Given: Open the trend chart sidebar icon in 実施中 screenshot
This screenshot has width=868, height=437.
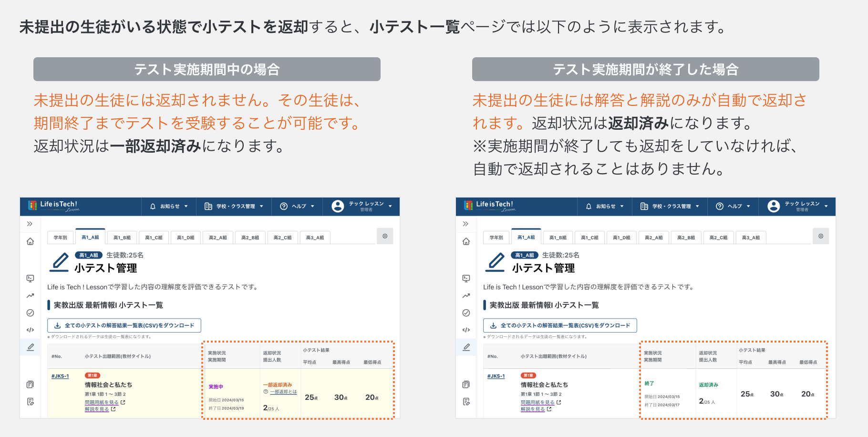Looking at the screenshot, I should (x=30, y=296).
